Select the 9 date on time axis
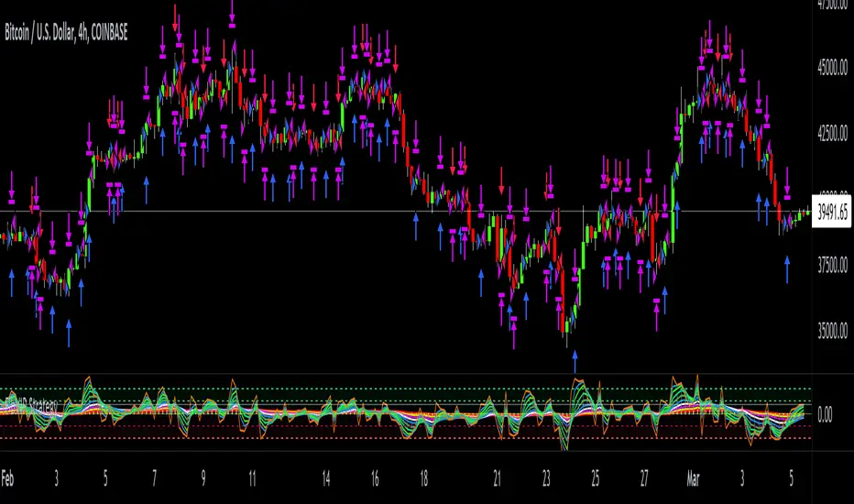 pyautogui.click(x=203, y=479)
